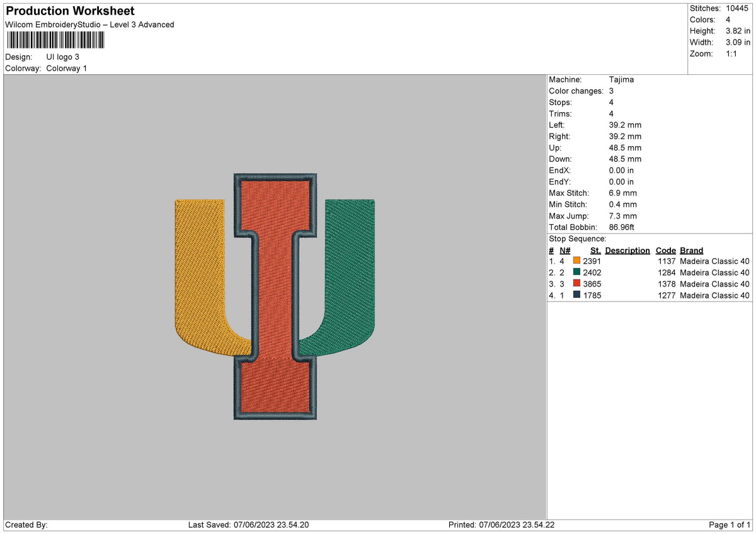Click the Brand column header
Viewport: 756px width, 534px height.
tap(690, 250)
